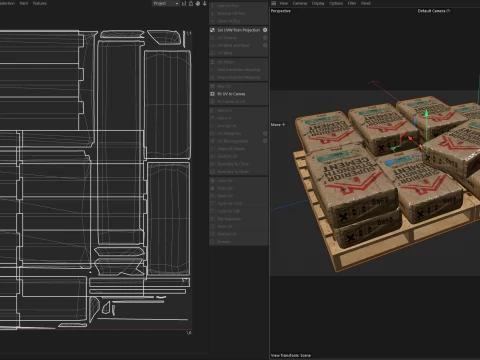Click the Mirror V command
480x360 pixels.
click(224, 118)
